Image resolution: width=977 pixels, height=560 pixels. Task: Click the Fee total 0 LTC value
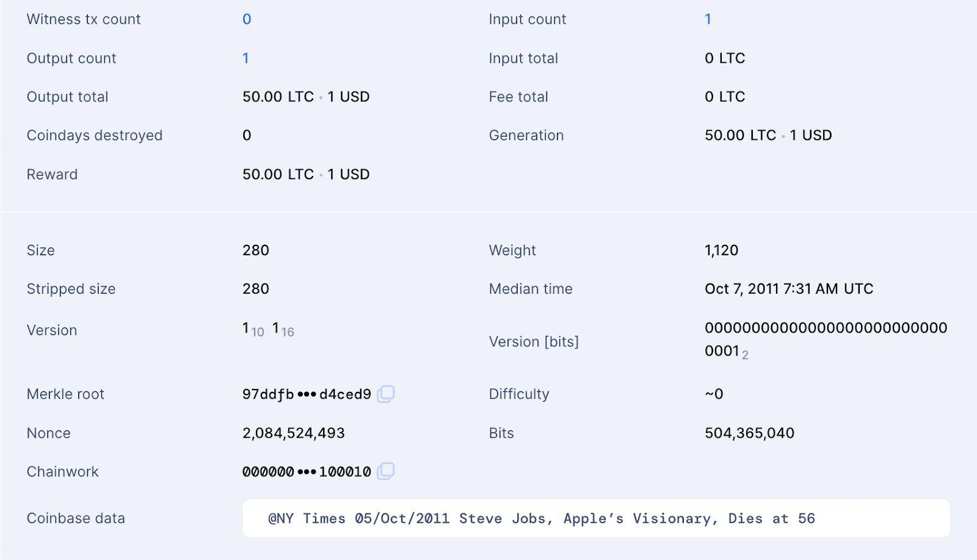[x=725, y=96]
